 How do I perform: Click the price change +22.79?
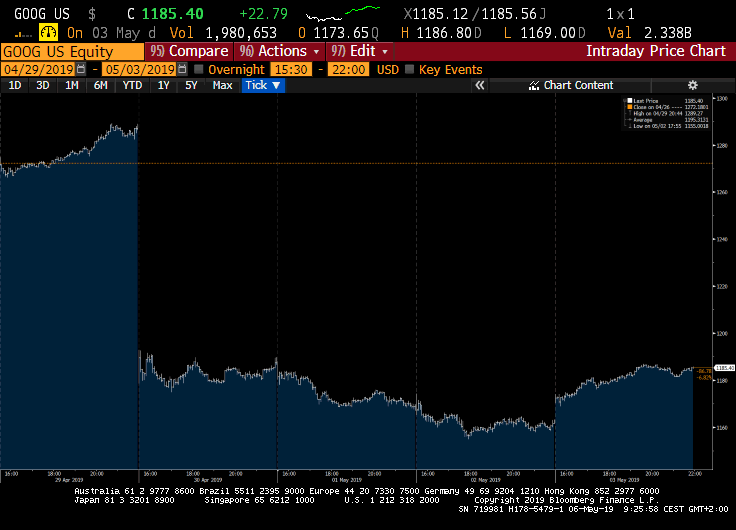263,14
